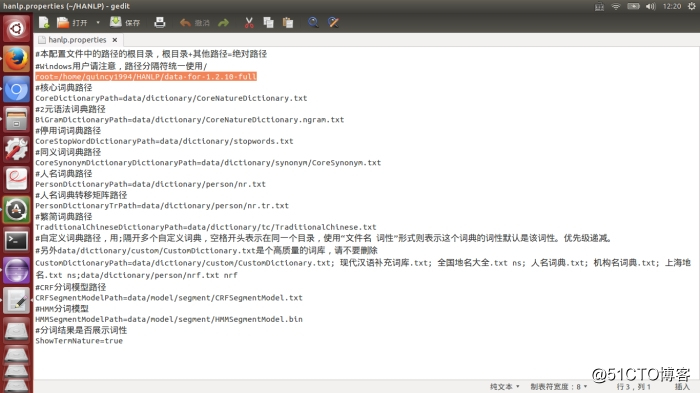Click the CoreDictionaryPath line

coord(171,98)
